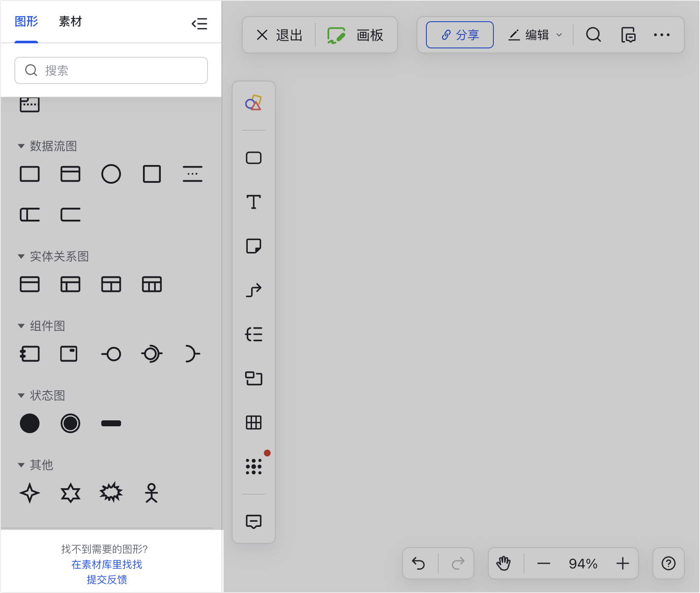Viewport: 700px width, 593px height.
Task: Select the first entity table shape in 实体关系图
Action: coord(30,284)
